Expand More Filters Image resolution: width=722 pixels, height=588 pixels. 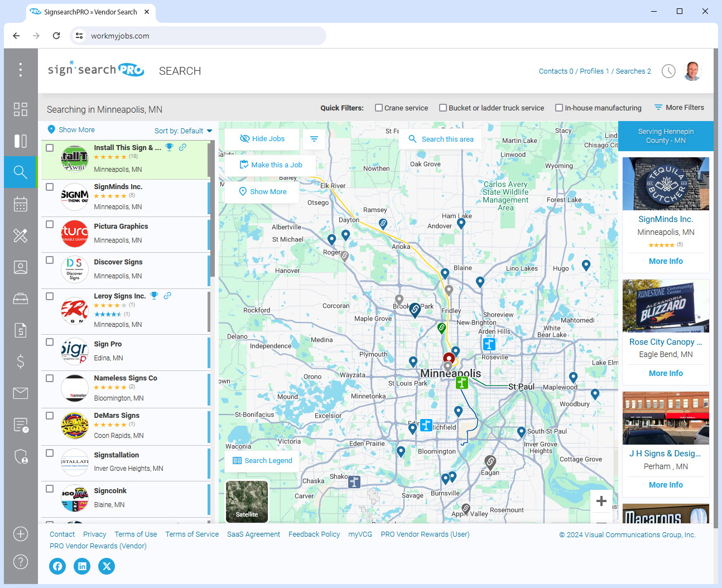coord(679,108)
